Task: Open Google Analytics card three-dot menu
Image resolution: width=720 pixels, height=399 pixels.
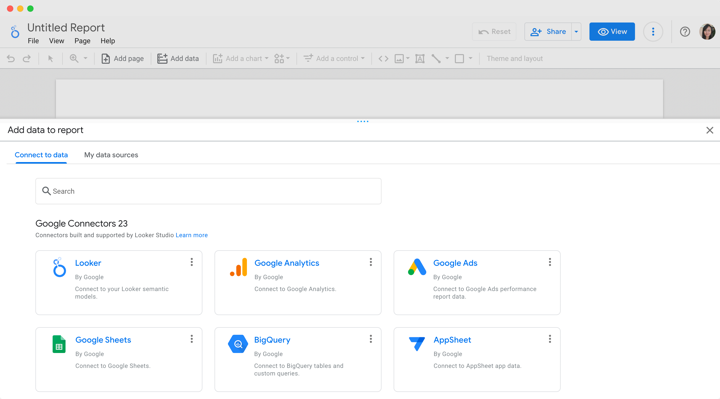Action: coord(371,262)
